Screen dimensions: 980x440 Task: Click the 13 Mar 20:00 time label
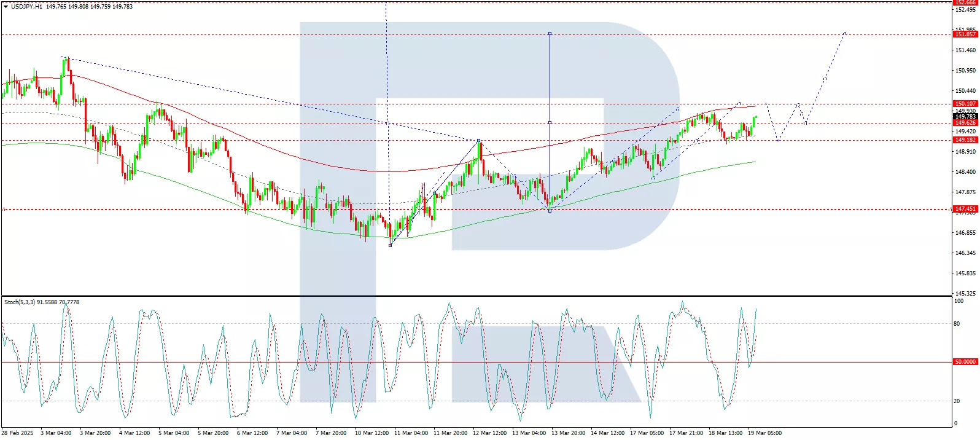pos(568,433)
